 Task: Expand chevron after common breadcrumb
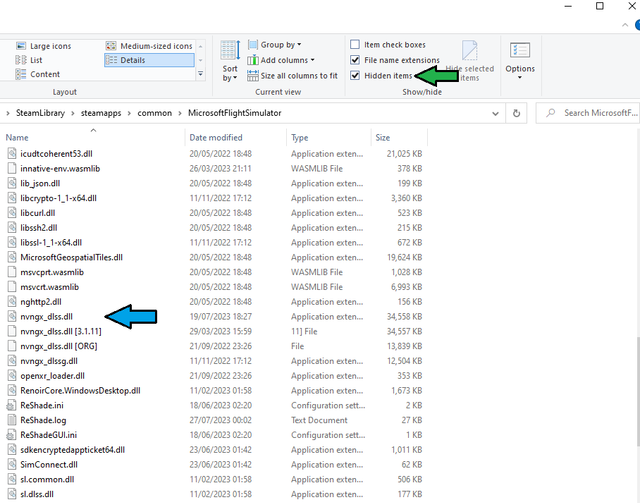pyautogui.click(x=180, y=114)
